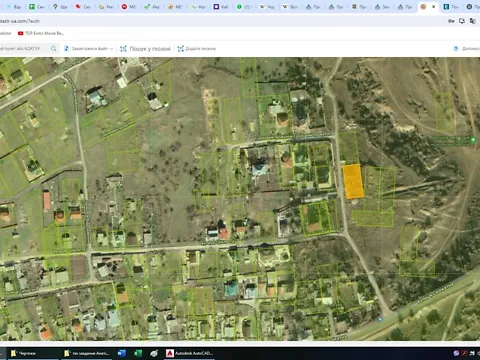Click the 'Додати геозону' button
This screenshot has width=480, height=360.
197,49
